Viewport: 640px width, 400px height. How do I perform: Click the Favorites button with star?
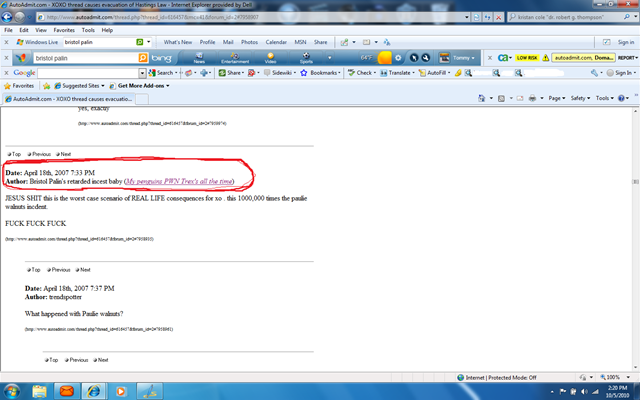click(x=19, y=86)
